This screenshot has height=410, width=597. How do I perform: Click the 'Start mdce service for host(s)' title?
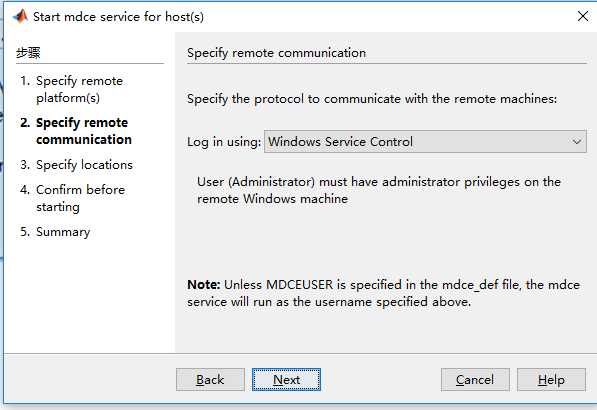118,17
